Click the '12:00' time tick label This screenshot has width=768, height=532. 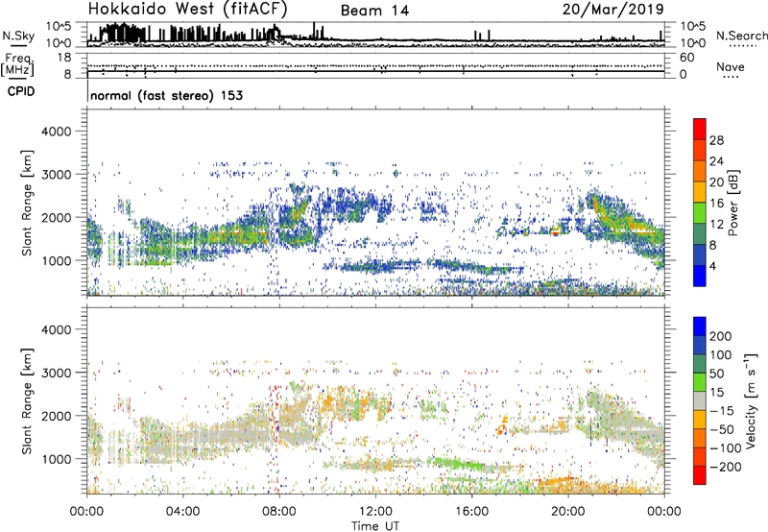pos(375,512)
